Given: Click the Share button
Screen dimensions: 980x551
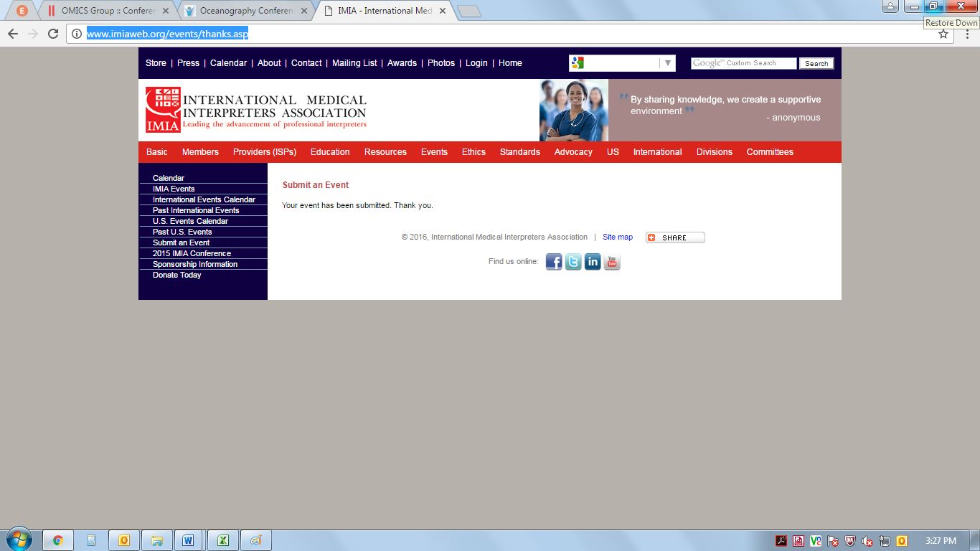Looking at the screenshot, I should coord(675,237).
